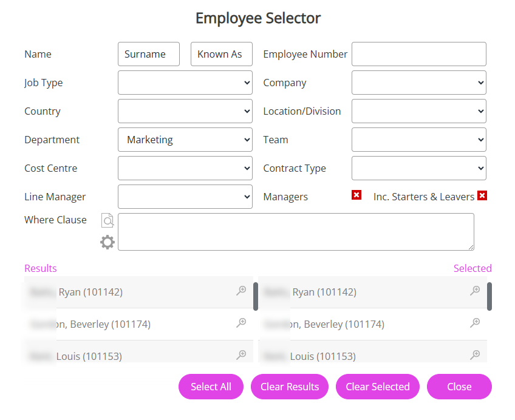Toggle the Managers checkbox
The image size is (515, 420).
356,195
